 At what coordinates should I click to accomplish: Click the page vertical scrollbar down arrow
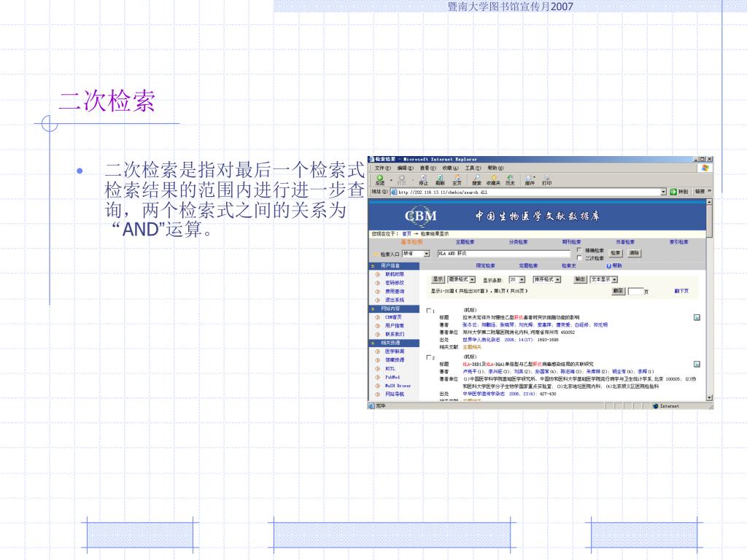coord(709,397)
